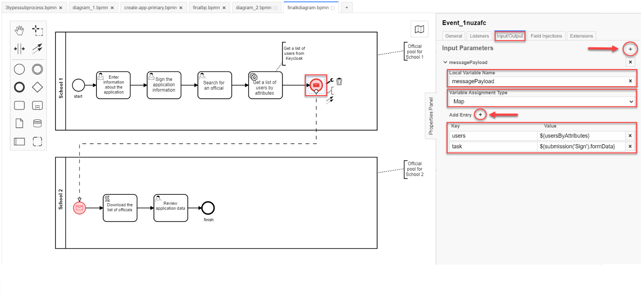Open the Listeners properties tab
Viewport: 644px width, 296px height.
(x=479, y=36)
